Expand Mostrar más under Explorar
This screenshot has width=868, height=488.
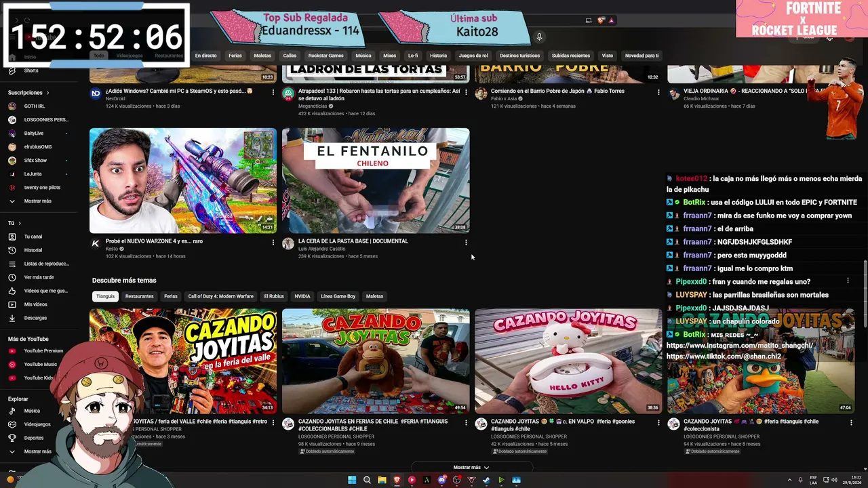coord(37,451)
